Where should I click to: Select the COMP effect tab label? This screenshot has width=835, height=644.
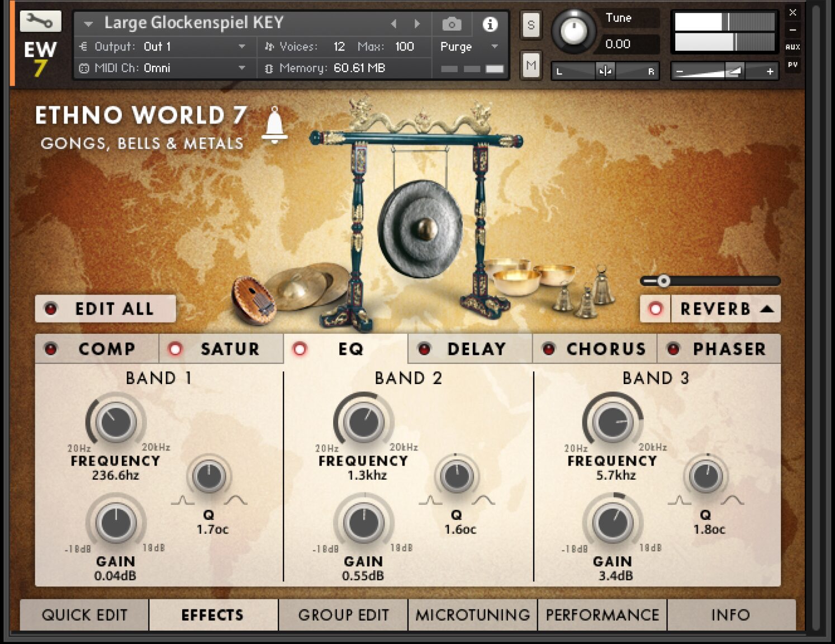click(x=107, y=349)
